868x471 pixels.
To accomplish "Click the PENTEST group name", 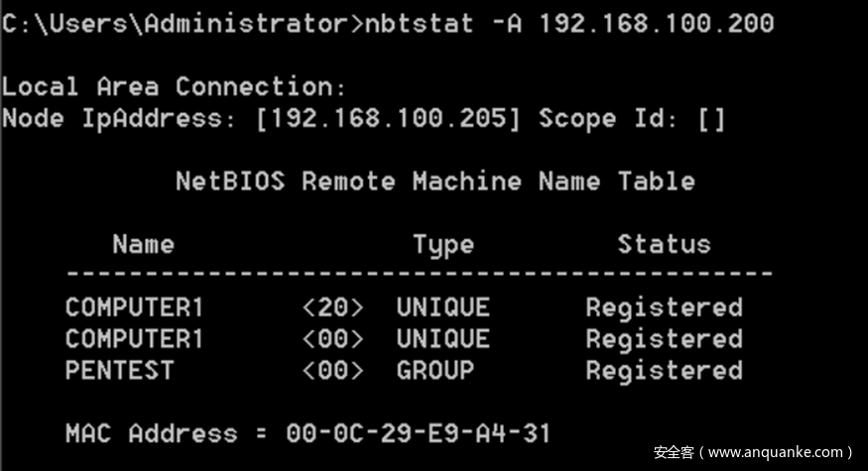I will point(119,371).
